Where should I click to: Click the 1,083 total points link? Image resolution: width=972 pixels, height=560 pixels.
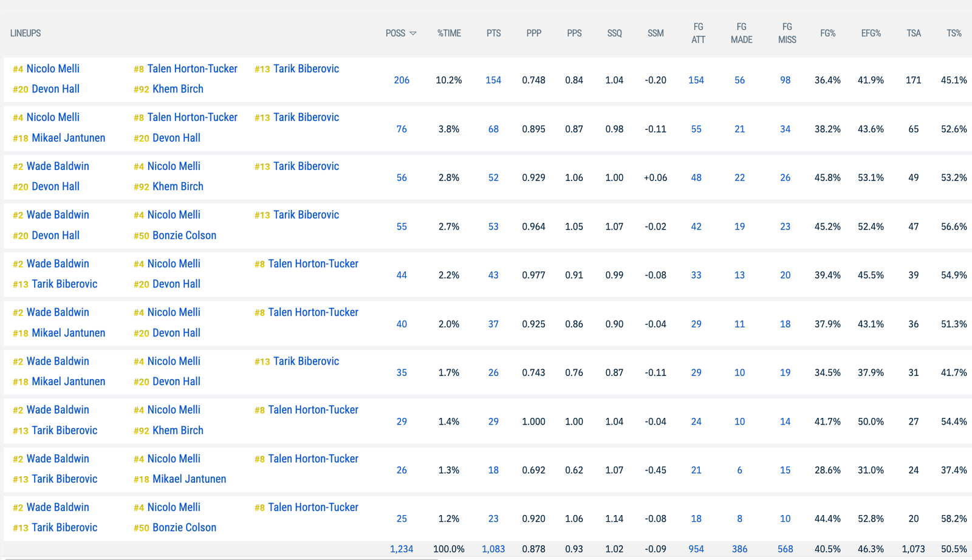493,549
